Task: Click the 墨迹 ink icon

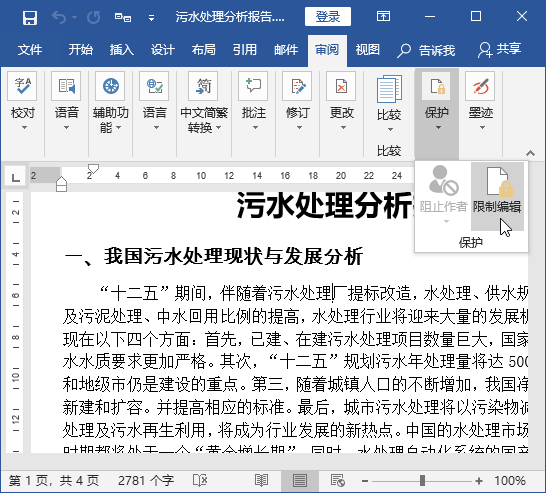Action: (x=480, y=86)
